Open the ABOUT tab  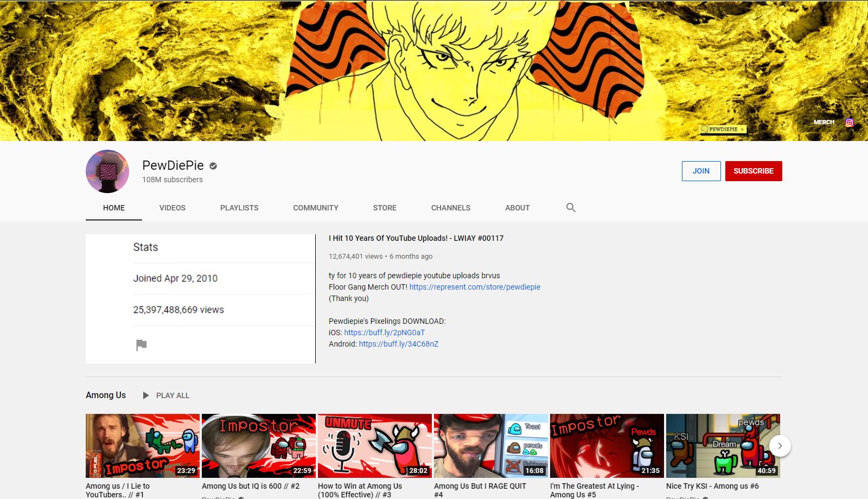[518, 208]
